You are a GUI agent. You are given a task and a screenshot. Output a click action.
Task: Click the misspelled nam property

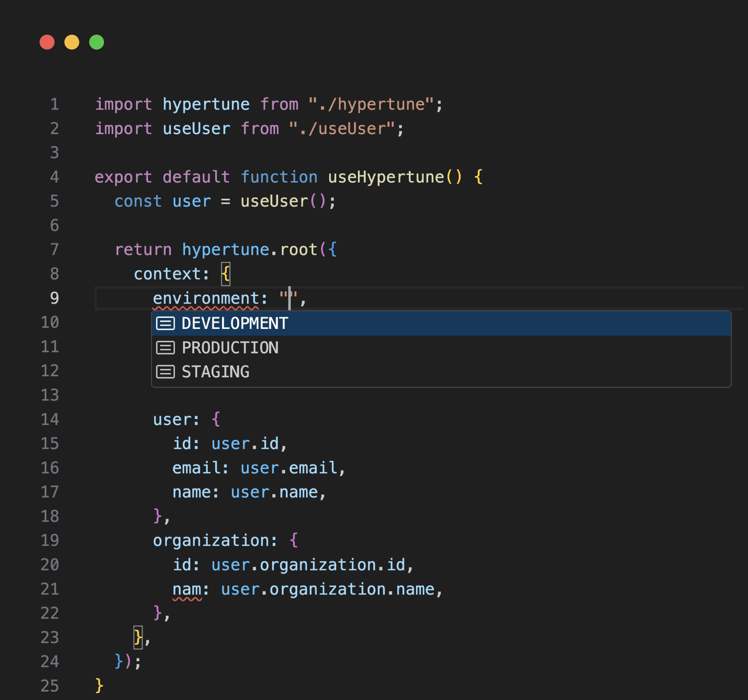tap(187, 589)
